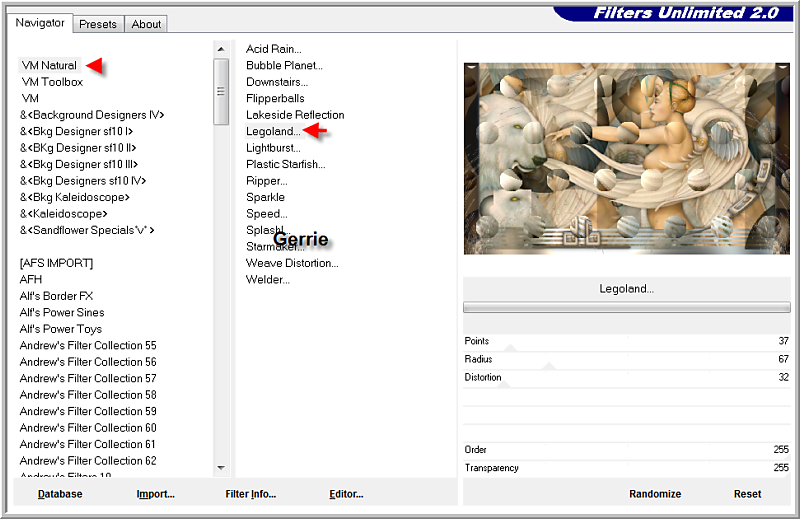Select the &<Kaleidoscope> category

64,213
